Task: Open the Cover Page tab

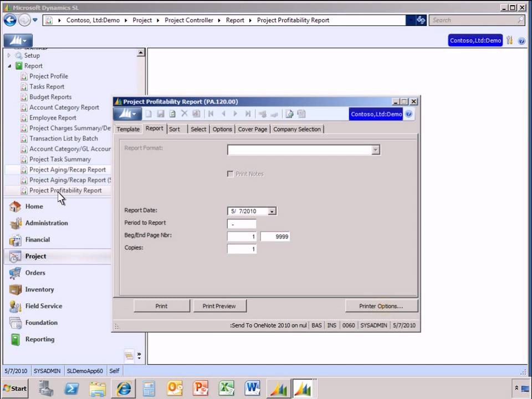Action: [253, 129]
